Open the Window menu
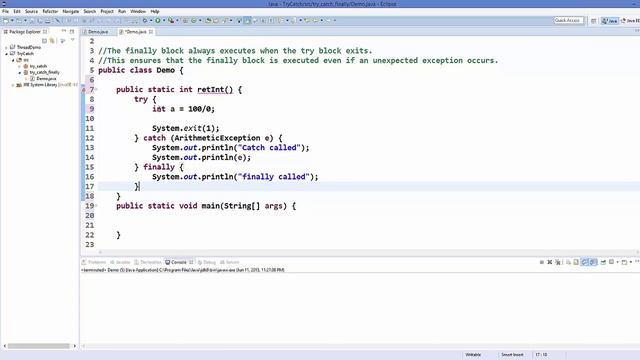The height and width of the screenshot is (360, 640). [138, 11]
